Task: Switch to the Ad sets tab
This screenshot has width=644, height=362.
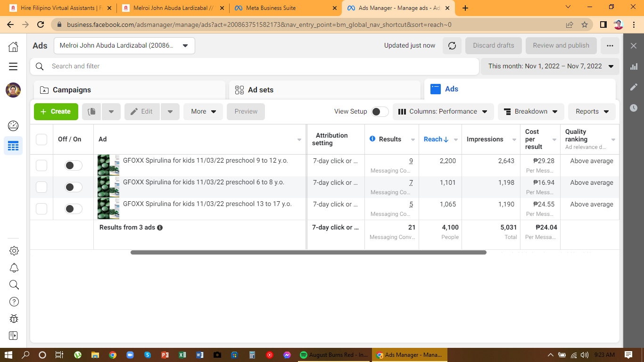Action: 325,90
